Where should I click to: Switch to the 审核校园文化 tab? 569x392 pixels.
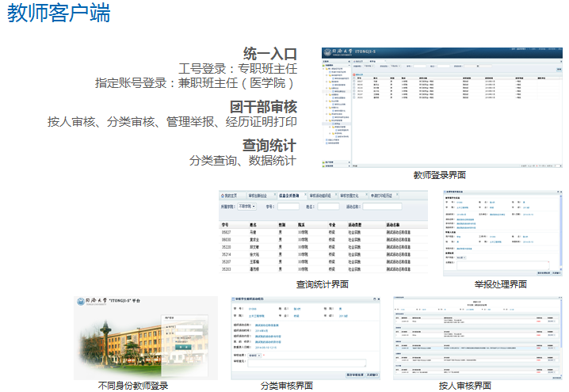pos(351,194)
